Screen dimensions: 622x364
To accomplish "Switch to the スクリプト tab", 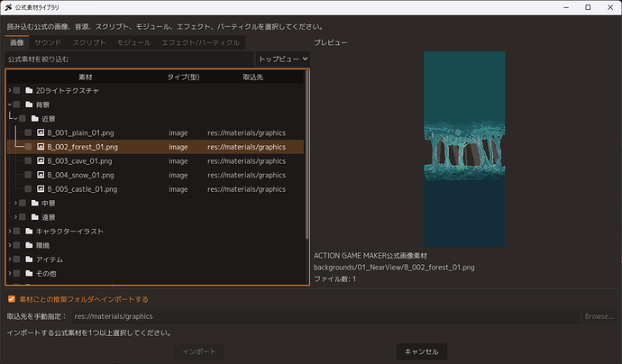I will (89, 42).
